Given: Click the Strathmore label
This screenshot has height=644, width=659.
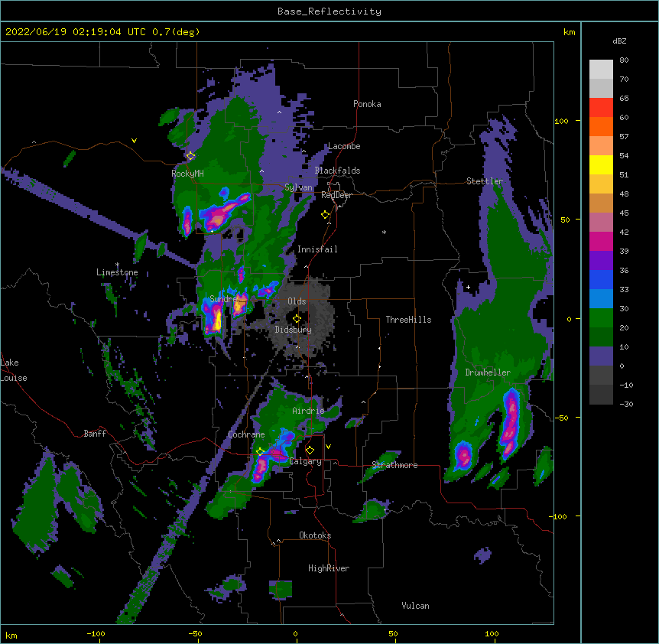Looking at the screenshot, I should pyautogui.click(x=394, y=465).
